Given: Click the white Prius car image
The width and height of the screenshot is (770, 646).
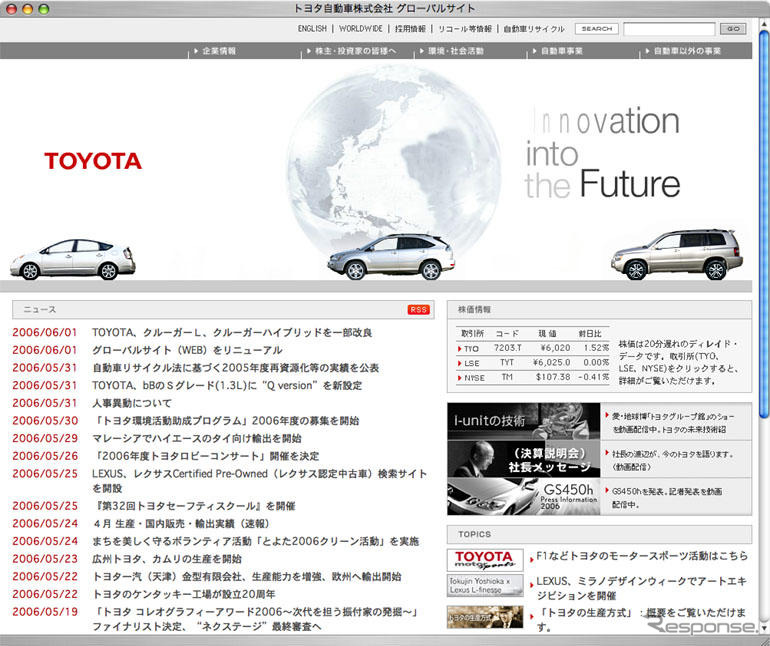Looking at the screenshot, I should coord(73,259).
